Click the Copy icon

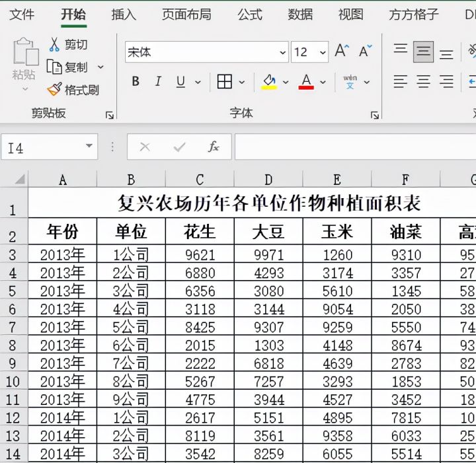pyautogui.click(x=54, y=67)
